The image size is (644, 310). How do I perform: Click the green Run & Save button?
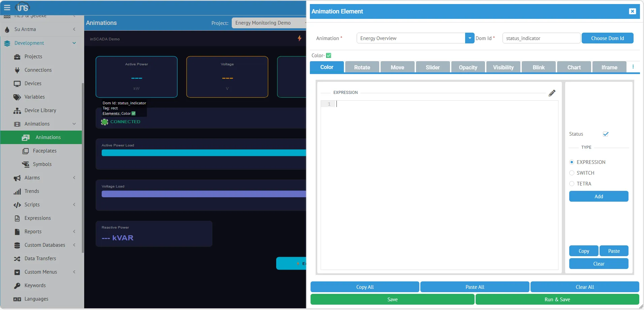coord(557,300)
